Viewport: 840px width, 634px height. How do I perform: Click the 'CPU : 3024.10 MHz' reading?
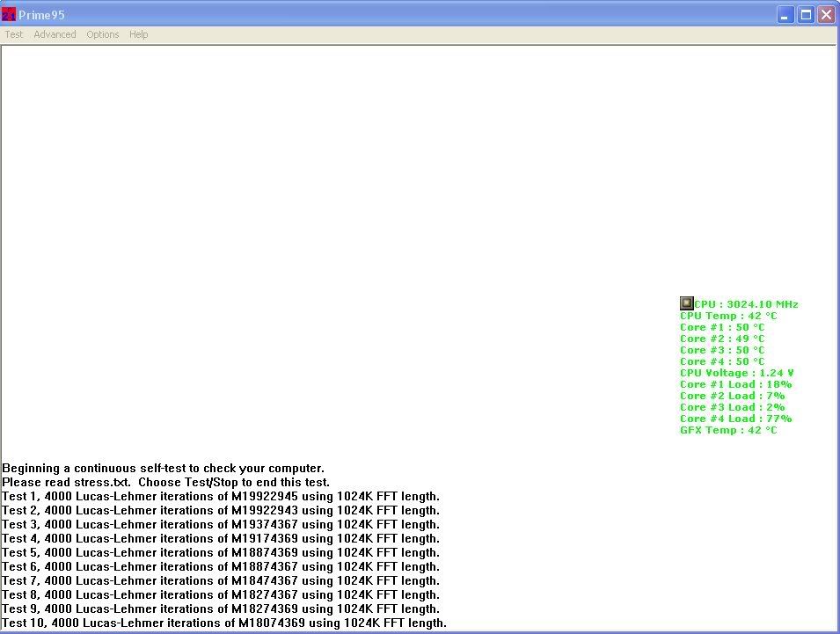[x=746, y=304]
